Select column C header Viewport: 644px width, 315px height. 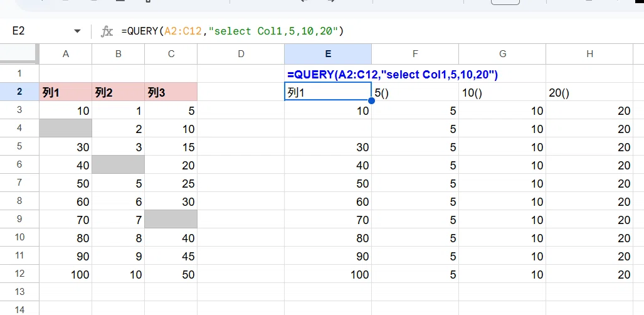tap(171, 54)
